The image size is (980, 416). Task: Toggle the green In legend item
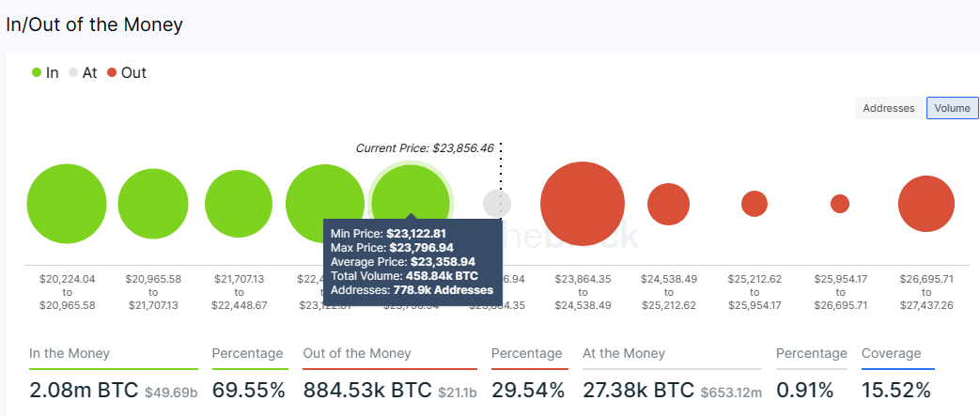coord(44,72)
